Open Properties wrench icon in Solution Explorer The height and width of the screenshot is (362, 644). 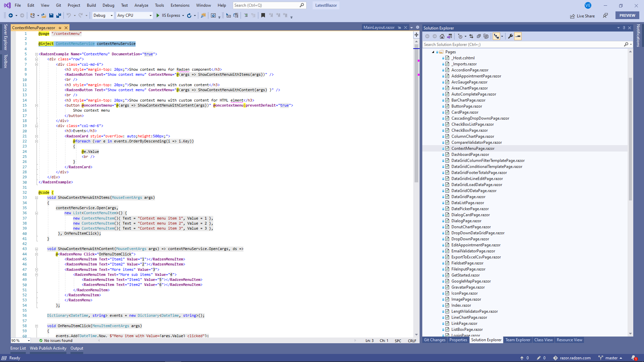coord(511,36)
